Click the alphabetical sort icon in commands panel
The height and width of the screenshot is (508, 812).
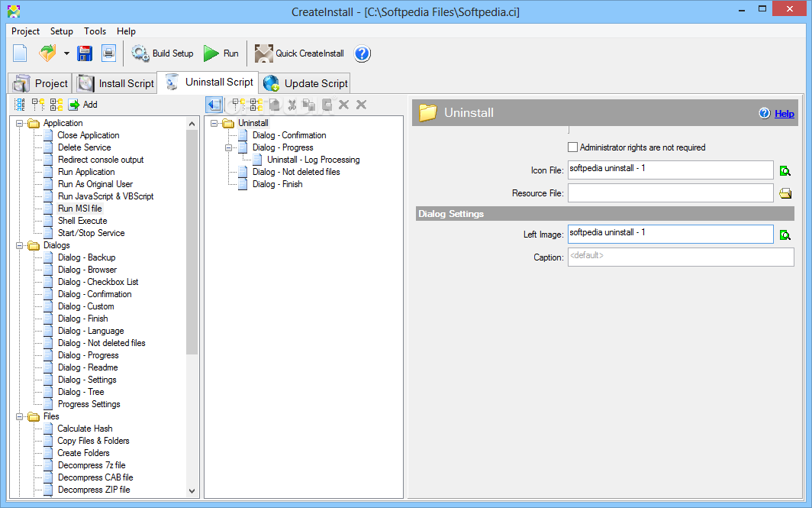coord(20,105)
